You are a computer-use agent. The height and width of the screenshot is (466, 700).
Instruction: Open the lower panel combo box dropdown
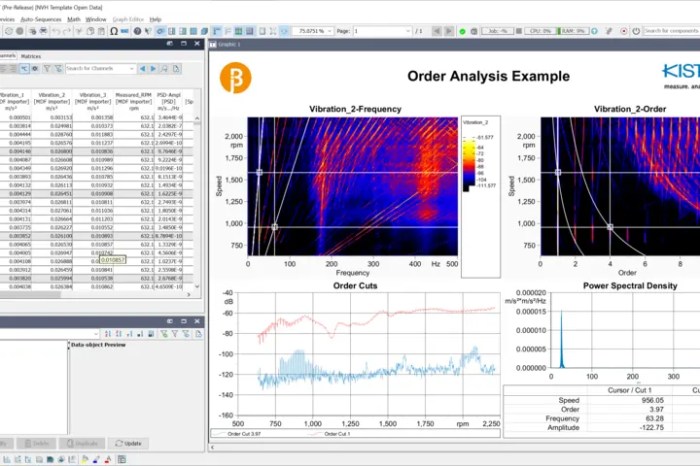tap(96, 333)
